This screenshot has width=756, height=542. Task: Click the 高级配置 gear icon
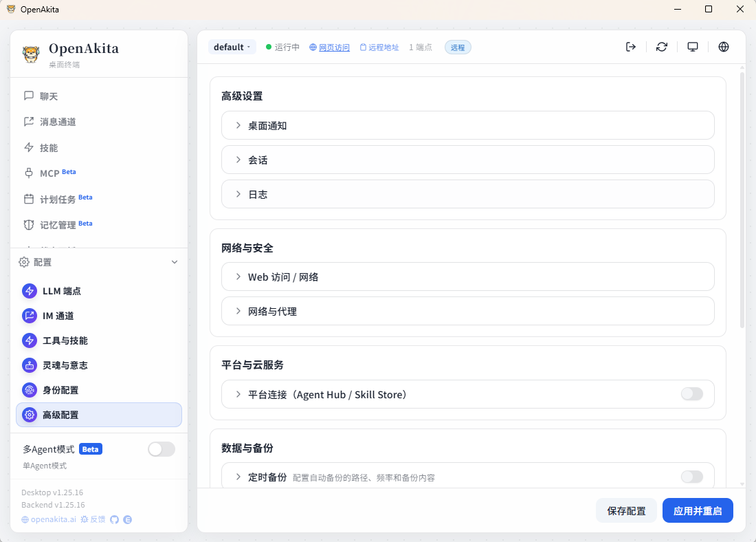tap(30, 415)
